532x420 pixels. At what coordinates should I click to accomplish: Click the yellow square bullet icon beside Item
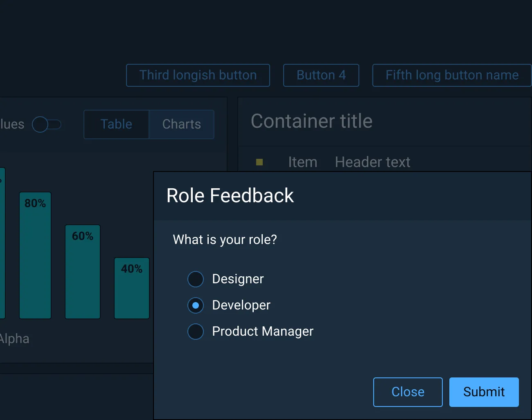tap(259, 162)
